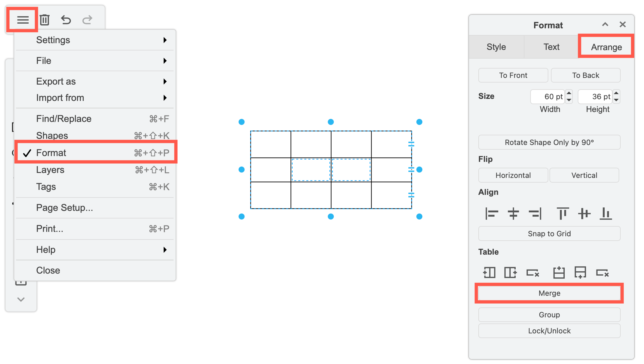The image size is (644, 364).
Task: Insert a row above
Action: point(559,273)
